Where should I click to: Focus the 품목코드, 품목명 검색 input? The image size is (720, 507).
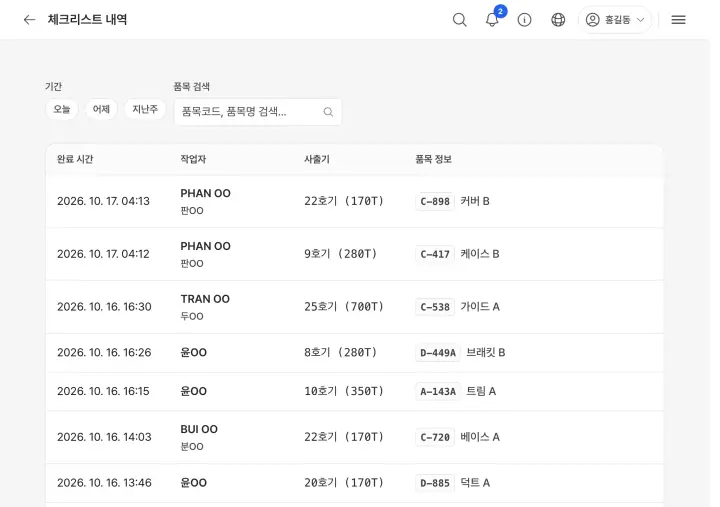258,112
